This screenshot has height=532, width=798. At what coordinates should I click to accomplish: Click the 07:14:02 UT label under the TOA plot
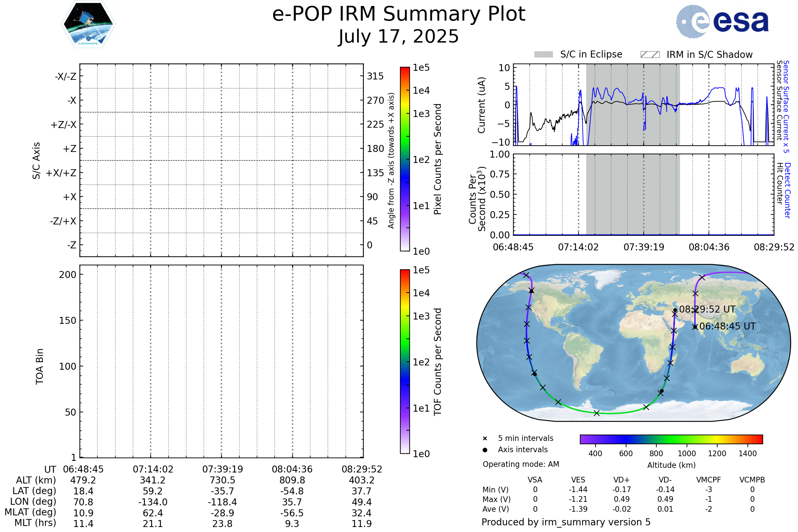pos(153,469)
